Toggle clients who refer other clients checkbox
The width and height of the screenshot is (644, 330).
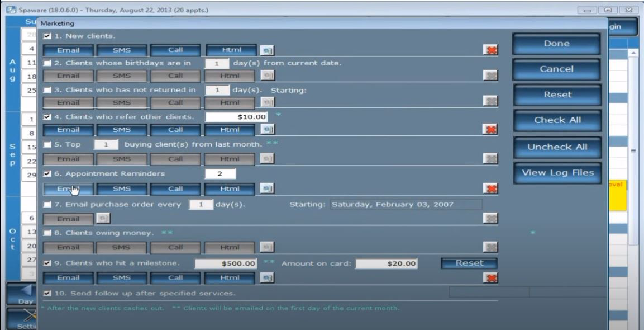click(47, 117)
